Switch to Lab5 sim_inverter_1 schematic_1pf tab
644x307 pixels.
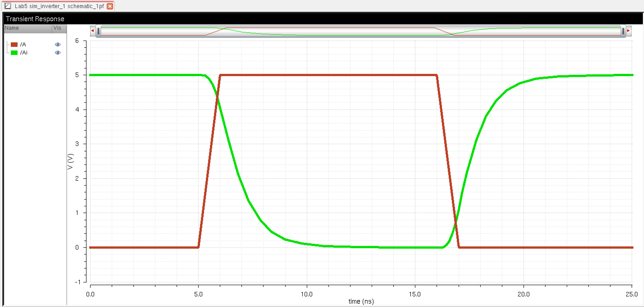[x=59, y=6]
